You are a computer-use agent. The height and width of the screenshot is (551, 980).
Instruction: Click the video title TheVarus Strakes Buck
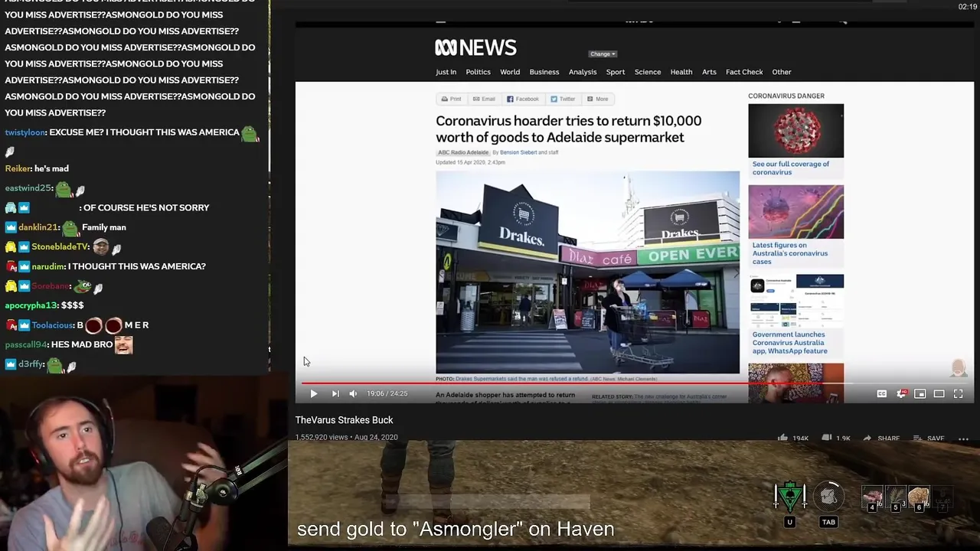point(344,420)
